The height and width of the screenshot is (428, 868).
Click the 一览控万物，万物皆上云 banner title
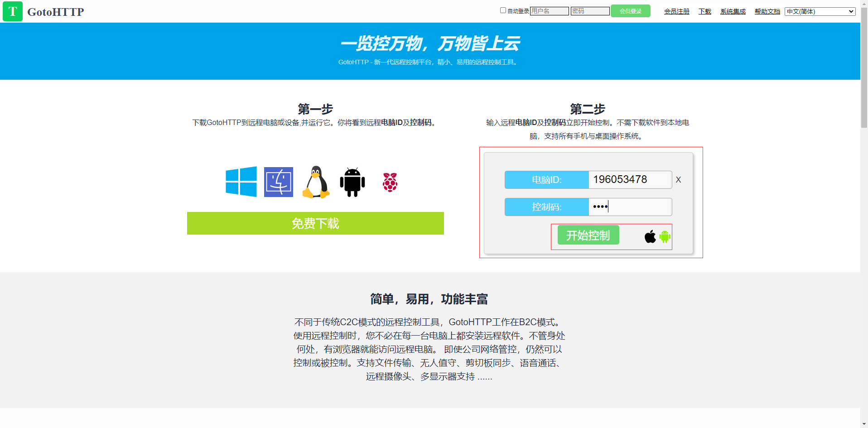coord(429,43)
